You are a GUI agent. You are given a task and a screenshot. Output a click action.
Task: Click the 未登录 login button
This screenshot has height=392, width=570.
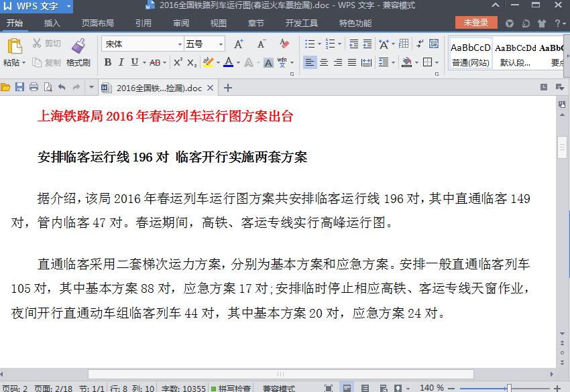[x=477, y=22]
